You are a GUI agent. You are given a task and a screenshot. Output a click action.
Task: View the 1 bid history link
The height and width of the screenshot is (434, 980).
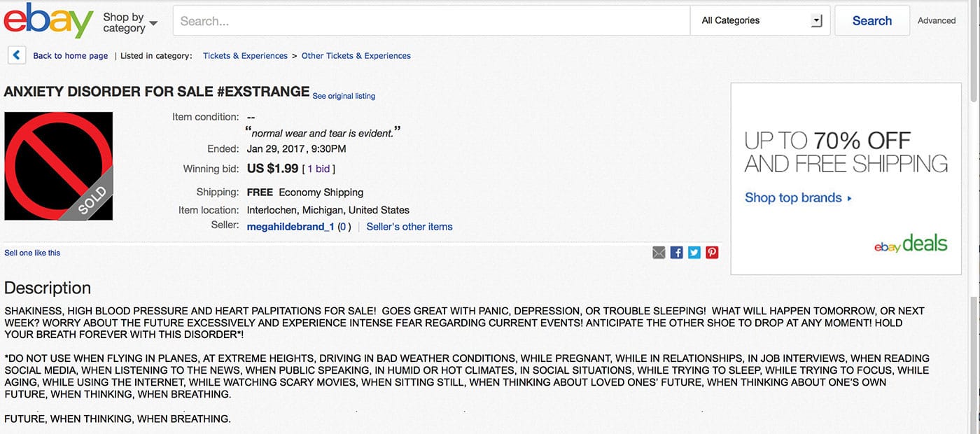point(318,169)
